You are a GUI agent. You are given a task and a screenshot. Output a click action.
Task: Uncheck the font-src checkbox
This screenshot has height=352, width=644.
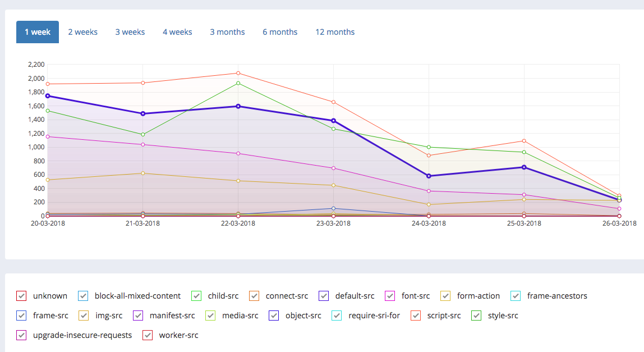390,296
